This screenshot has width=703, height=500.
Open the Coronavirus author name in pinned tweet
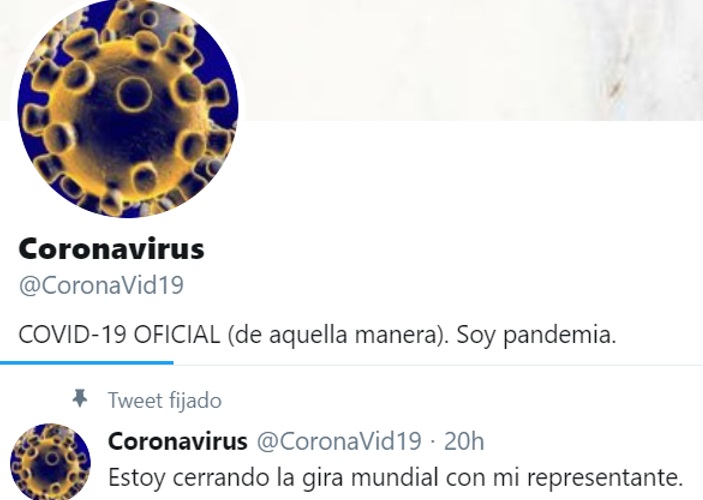(x=178, y=441)
